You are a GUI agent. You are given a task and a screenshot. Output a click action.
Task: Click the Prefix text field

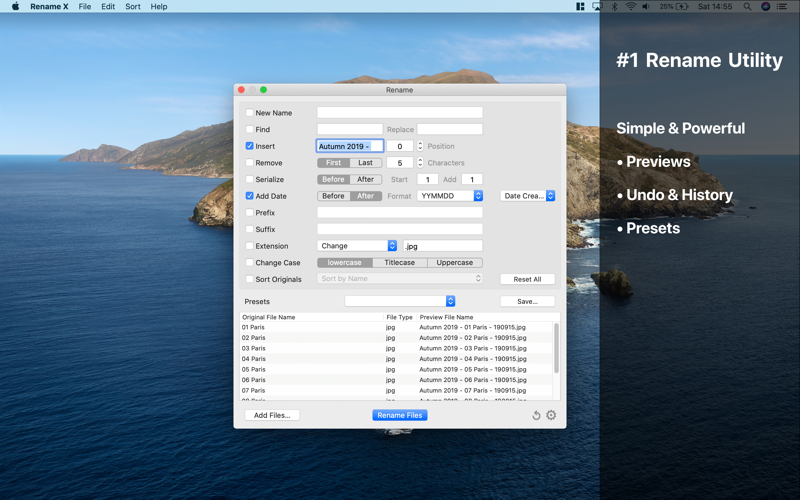coord(399,212)
